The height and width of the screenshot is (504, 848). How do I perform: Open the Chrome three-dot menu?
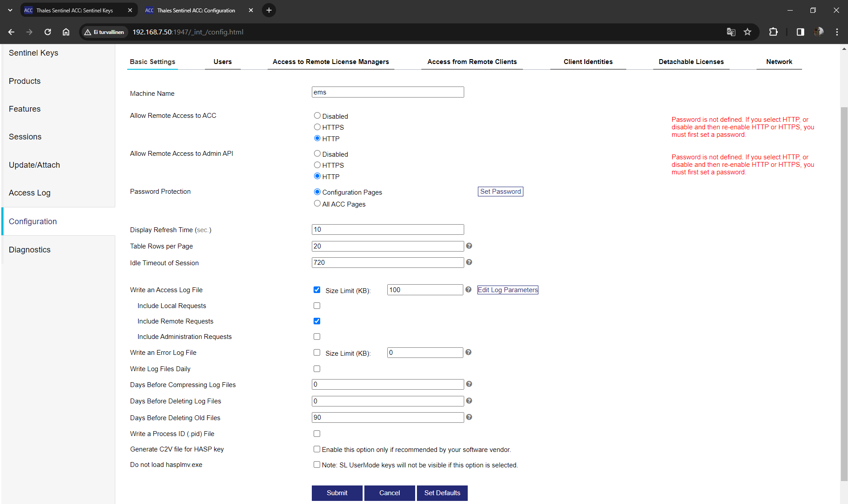coord(837,32)
